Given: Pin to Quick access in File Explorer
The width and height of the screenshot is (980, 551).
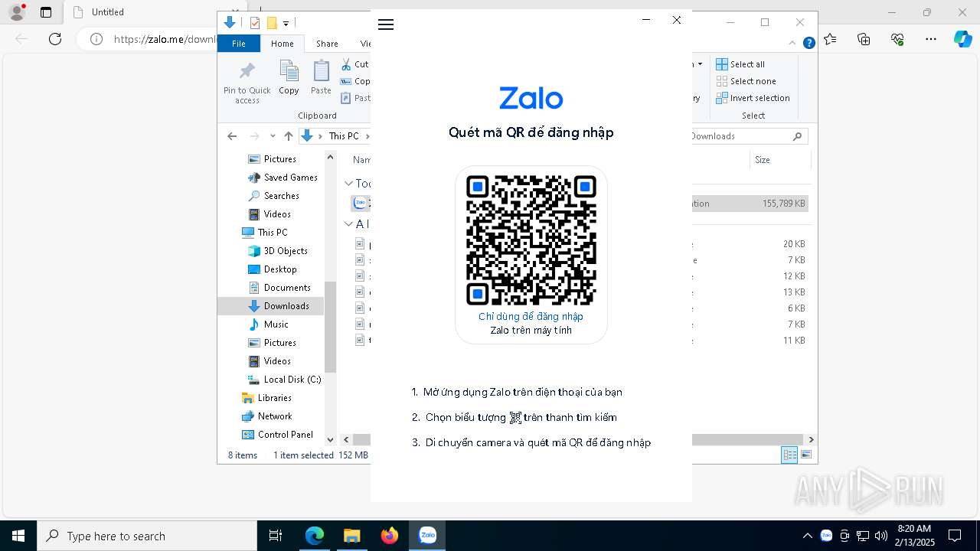Looking at the screenshot, I should (247, 83).
